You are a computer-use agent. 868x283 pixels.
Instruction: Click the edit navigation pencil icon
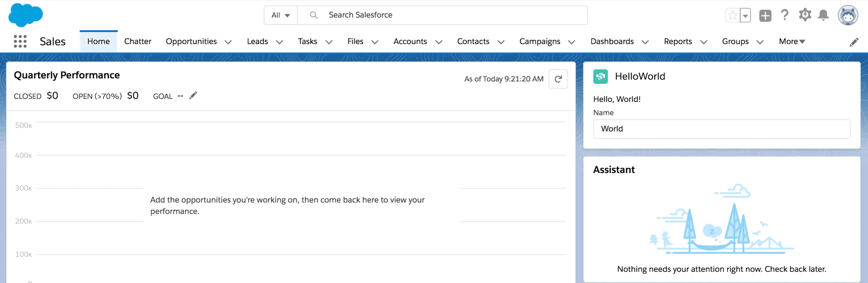click(x=854, y=42)
